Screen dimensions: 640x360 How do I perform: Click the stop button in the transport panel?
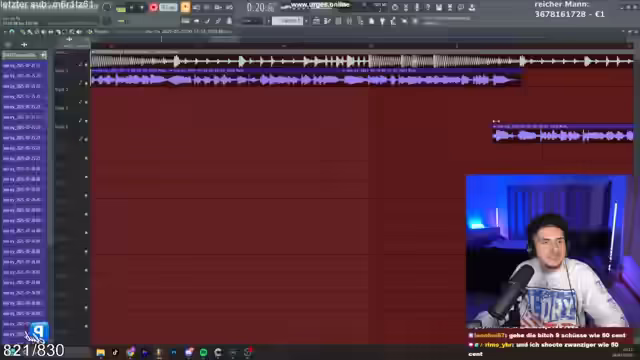click(x=142, y=7)
